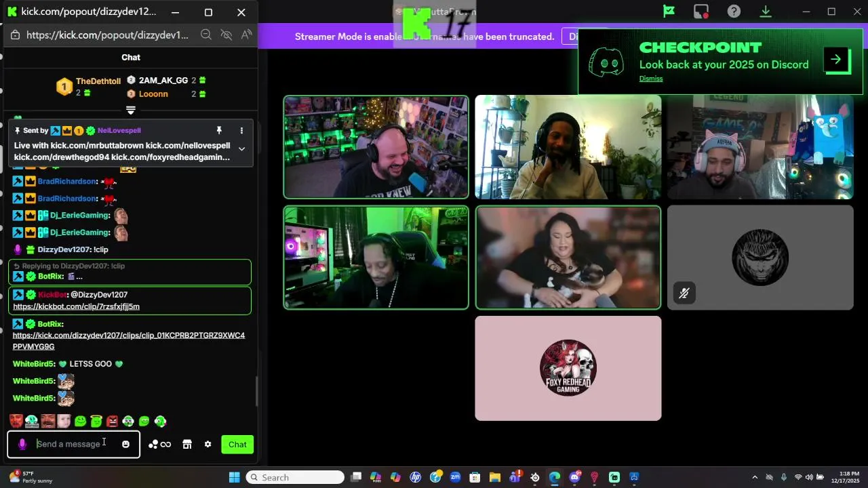Click KickBot username in chat
Screen dimensions: 868x488
pos(52,295)
